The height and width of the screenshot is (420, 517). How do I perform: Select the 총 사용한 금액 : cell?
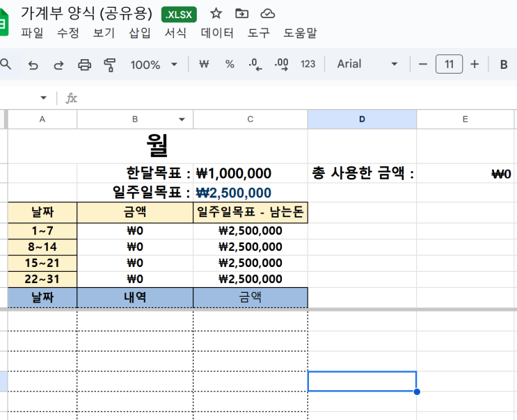point(362,173)
